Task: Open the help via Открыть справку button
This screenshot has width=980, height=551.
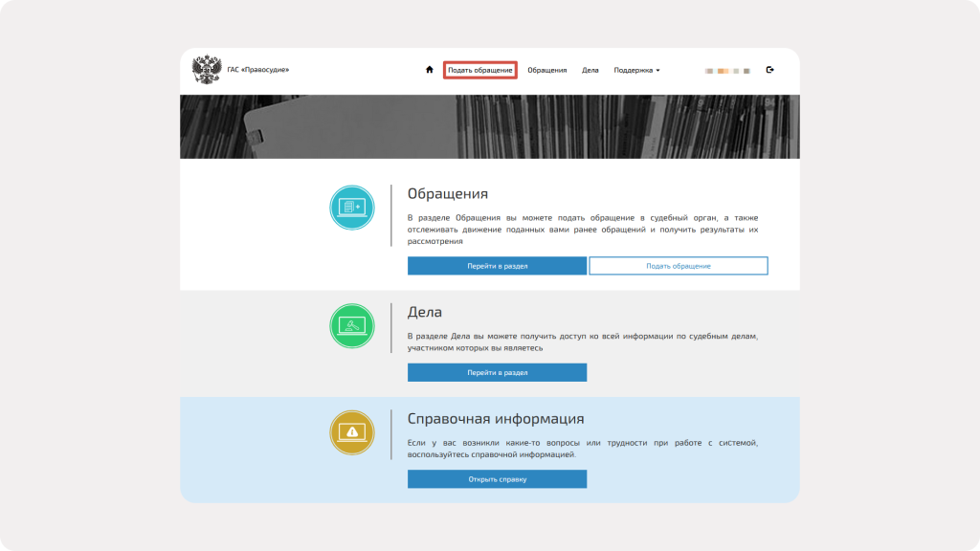Action: click(497, 478)
